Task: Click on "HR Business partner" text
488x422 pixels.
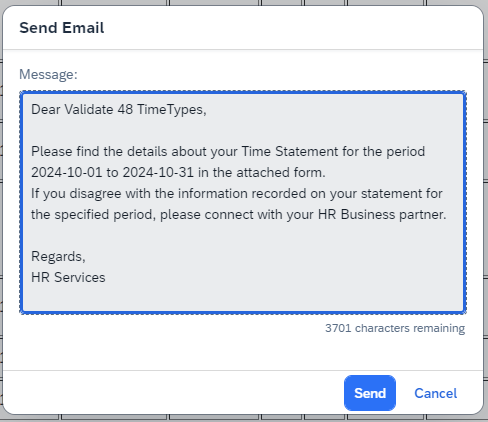Action: pyautogui.click(x=382, y=215)
